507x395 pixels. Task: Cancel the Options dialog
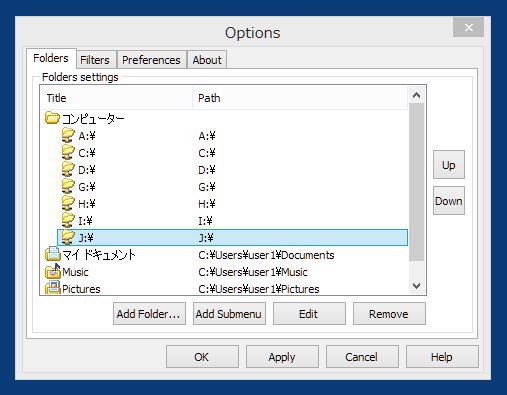click(362, 357)
